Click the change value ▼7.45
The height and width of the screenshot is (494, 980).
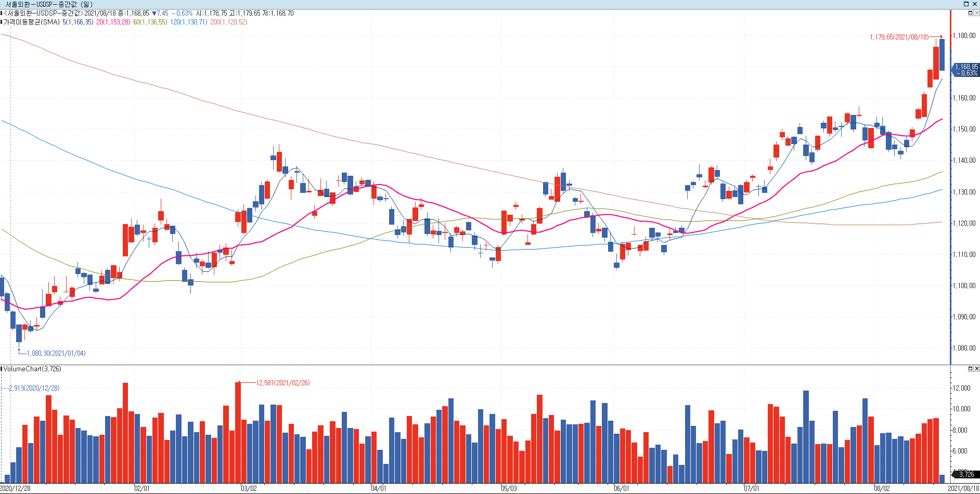pyautogui.click(x=160, y=14)
